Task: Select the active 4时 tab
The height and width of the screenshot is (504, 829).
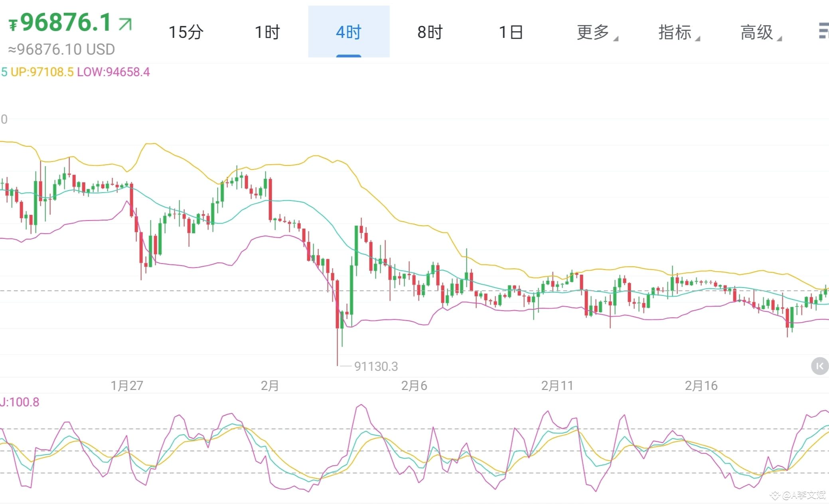Action: click(x=349, y=32)
